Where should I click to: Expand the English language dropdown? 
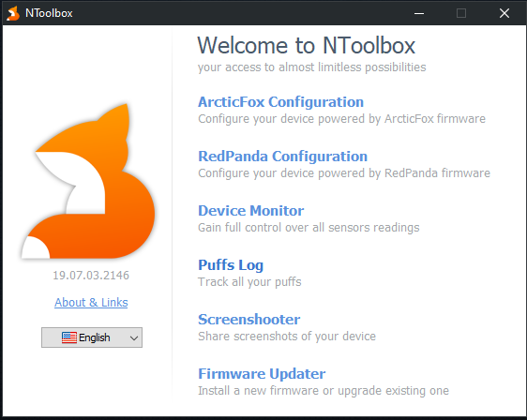click(x=92, y=337)
